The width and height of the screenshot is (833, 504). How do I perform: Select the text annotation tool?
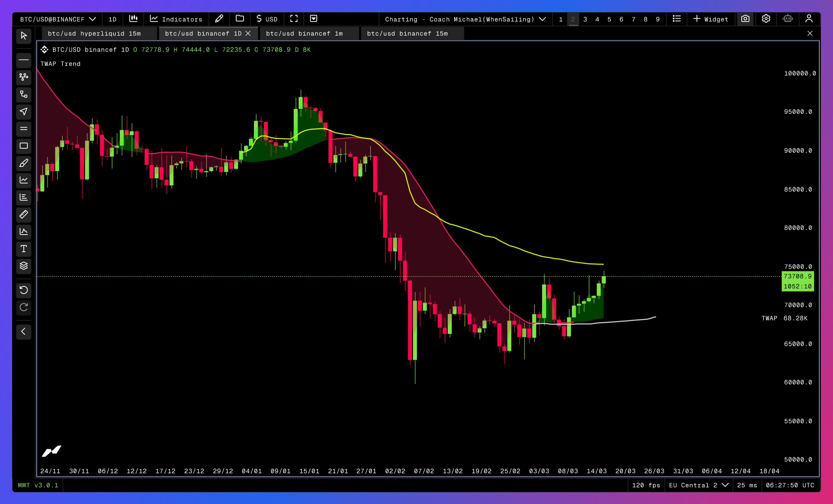click(x=24, y=249)
